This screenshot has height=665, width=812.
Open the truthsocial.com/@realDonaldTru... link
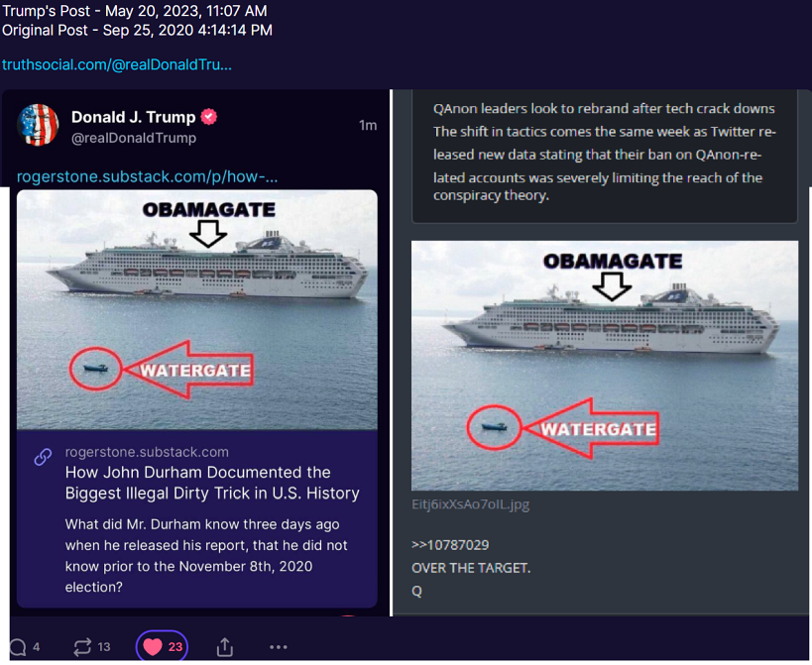[x=117, y=64]
